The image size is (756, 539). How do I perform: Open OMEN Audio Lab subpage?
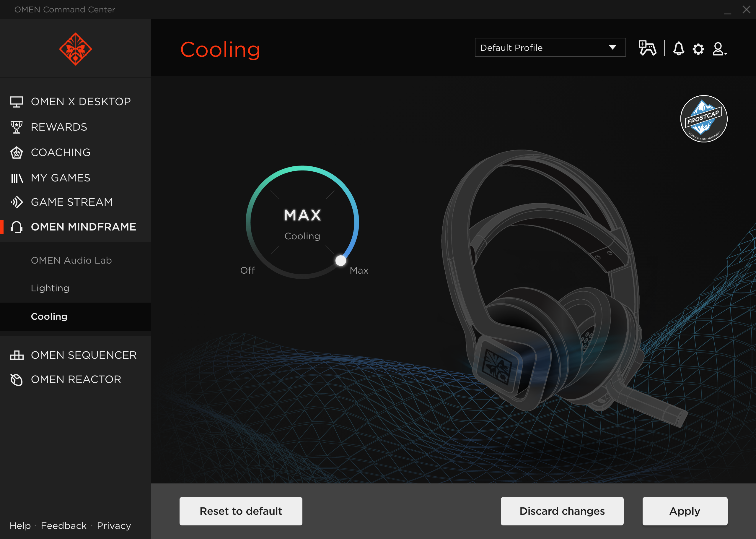pyautogui.click(x=76, y=261)
